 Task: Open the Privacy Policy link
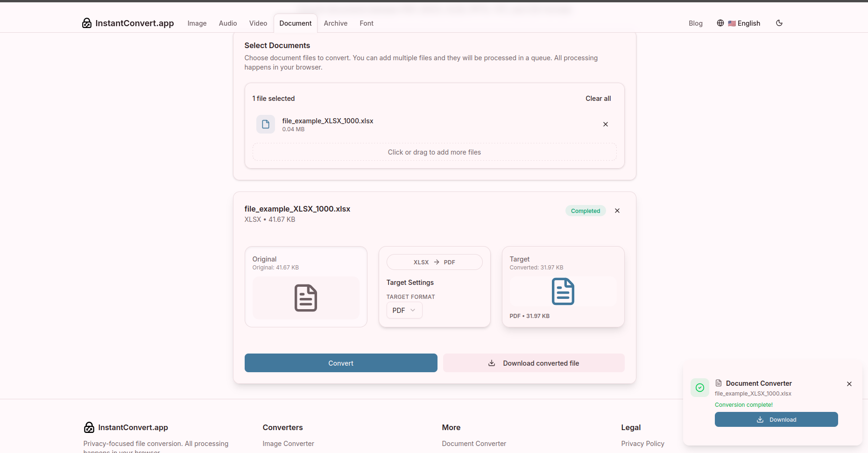pyautogui.click(x=642, y=443)
